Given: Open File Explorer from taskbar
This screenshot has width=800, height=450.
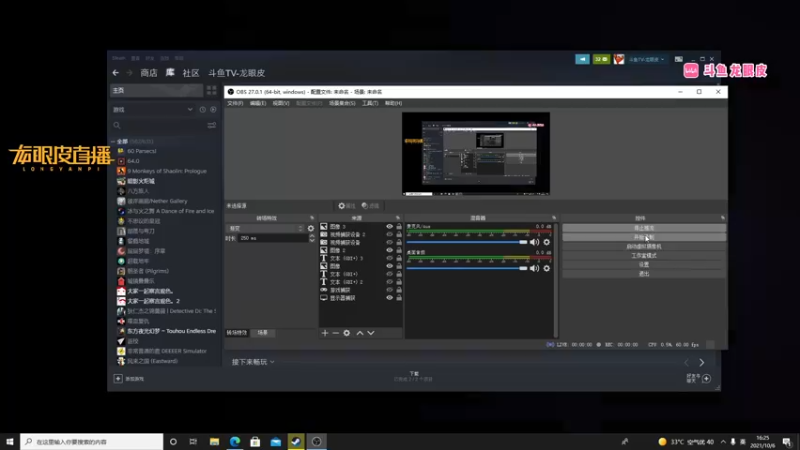Looking at the screenshot, I should coord(214,441).
